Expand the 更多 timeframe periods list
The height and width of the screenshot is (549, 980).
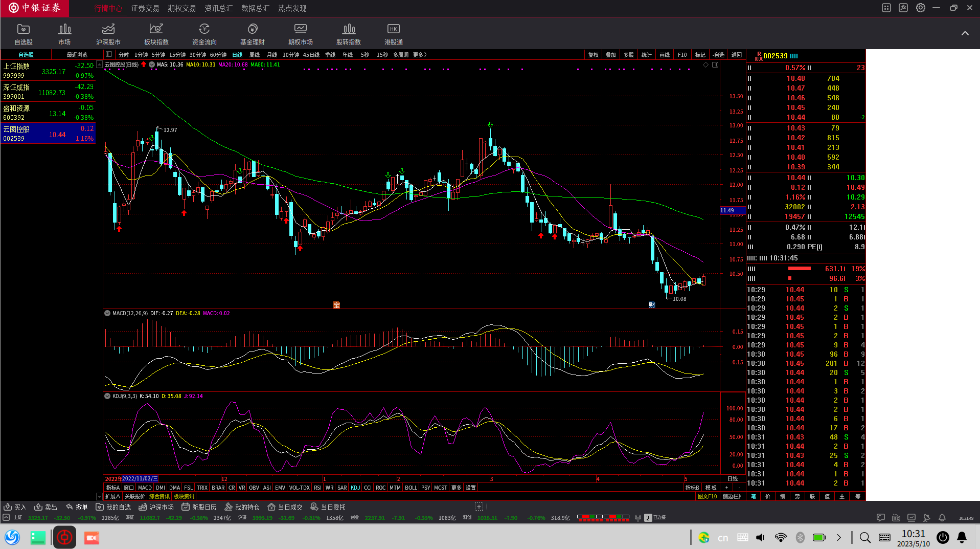(x=419, y=55)
